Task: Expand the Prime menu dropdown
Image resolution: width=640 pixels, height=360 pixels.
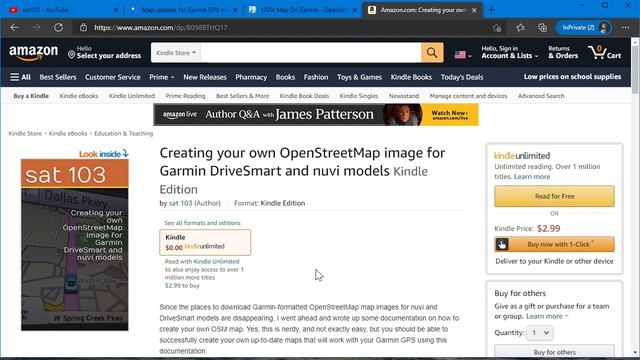Action: (x=162, y=77)
